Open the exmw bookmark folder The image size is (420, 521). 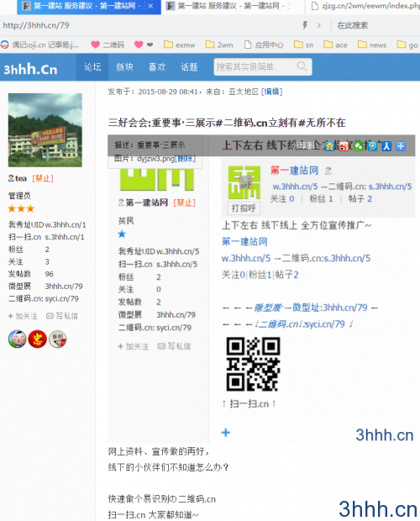tap(179, 45)
